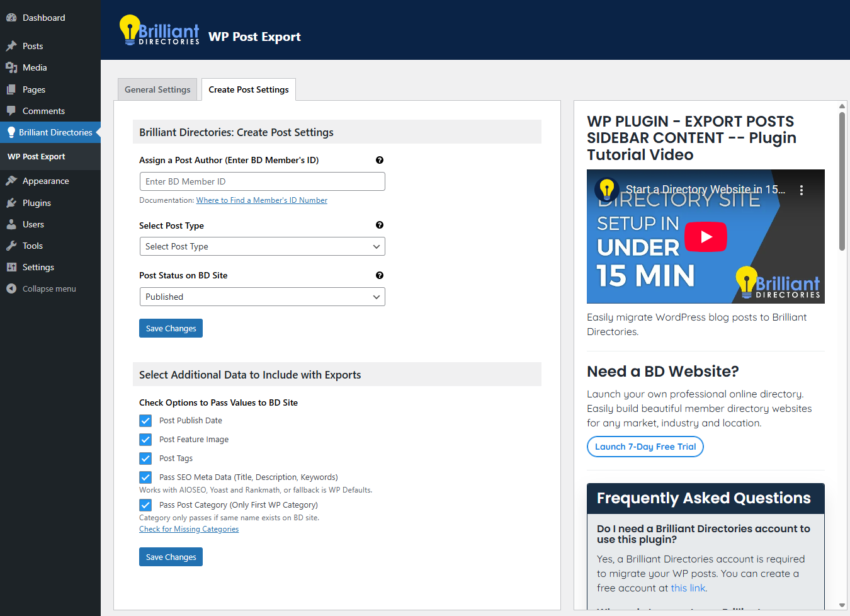
Task: Click 'Frequently Asked Questions' heading
Action: point(704,498)
